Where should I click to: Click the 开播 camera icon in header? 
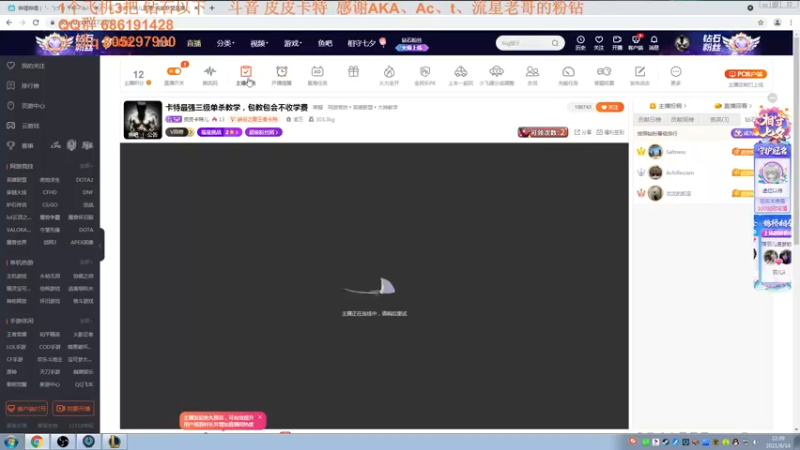(x=617, y=40)
